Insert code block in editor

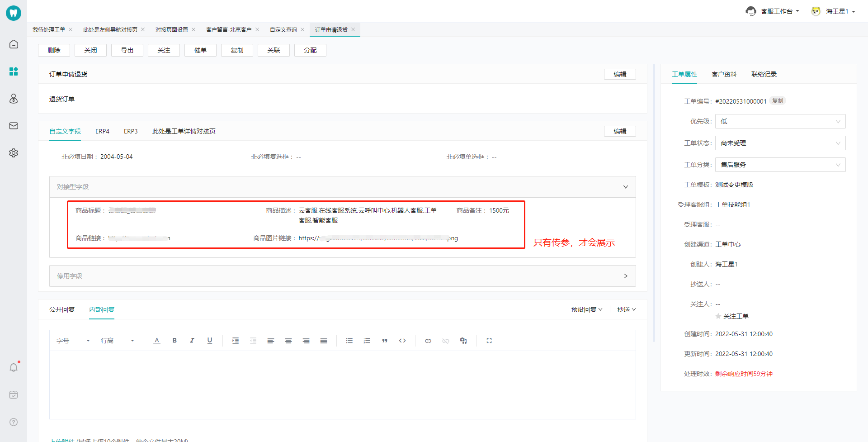click(402, 341)
